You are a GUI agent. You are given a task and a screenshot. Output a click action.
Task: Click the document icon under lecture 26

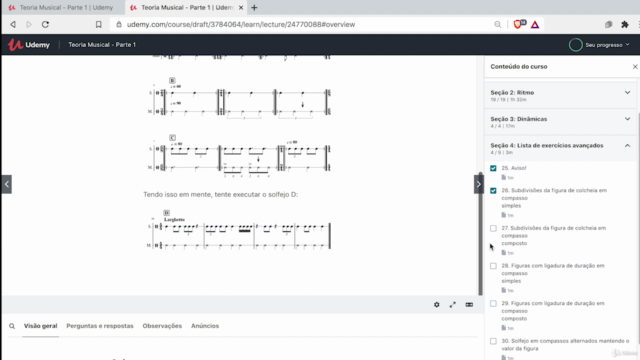tap(504, 215)
